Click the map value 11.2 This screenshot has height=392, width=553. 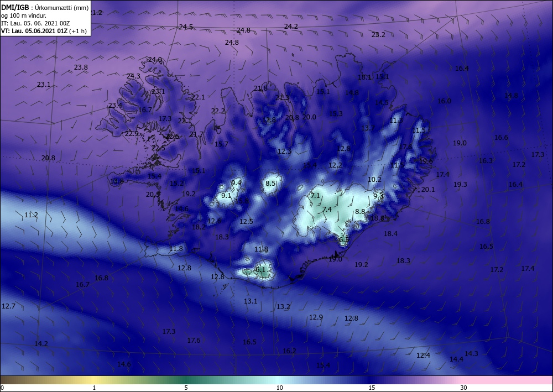click(31, 215)
